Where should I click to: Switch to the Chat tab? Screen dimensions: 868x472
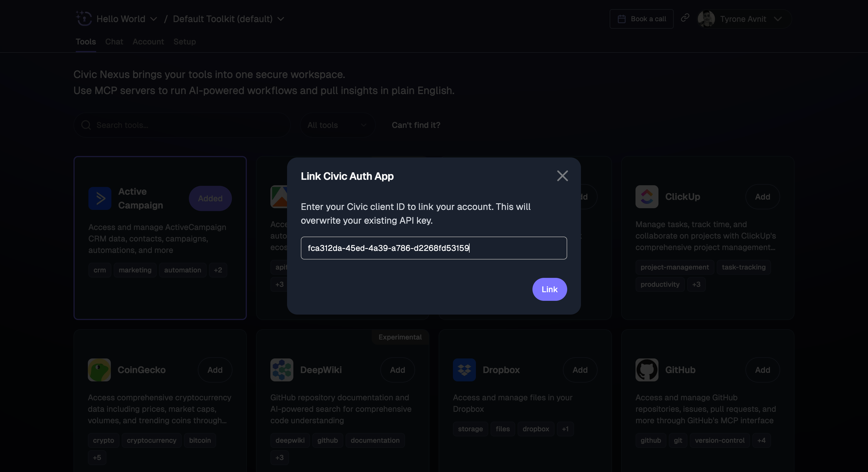[x=114, y=41]
